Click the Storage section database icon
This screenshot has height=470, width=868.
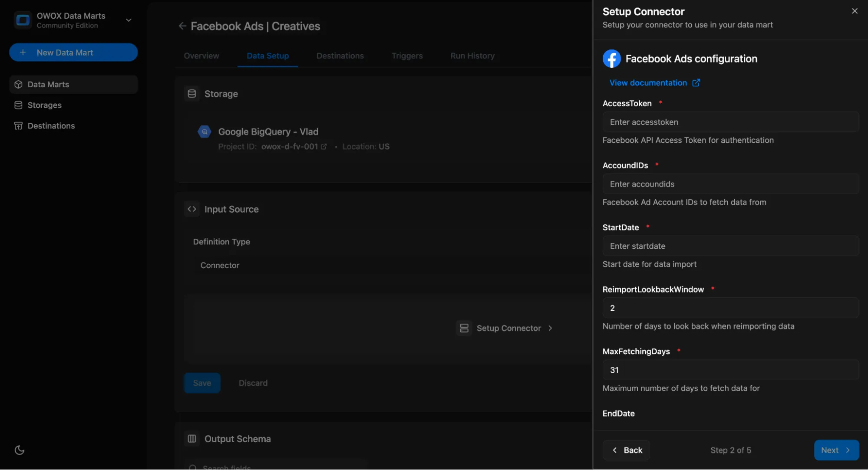coord(191,94)
